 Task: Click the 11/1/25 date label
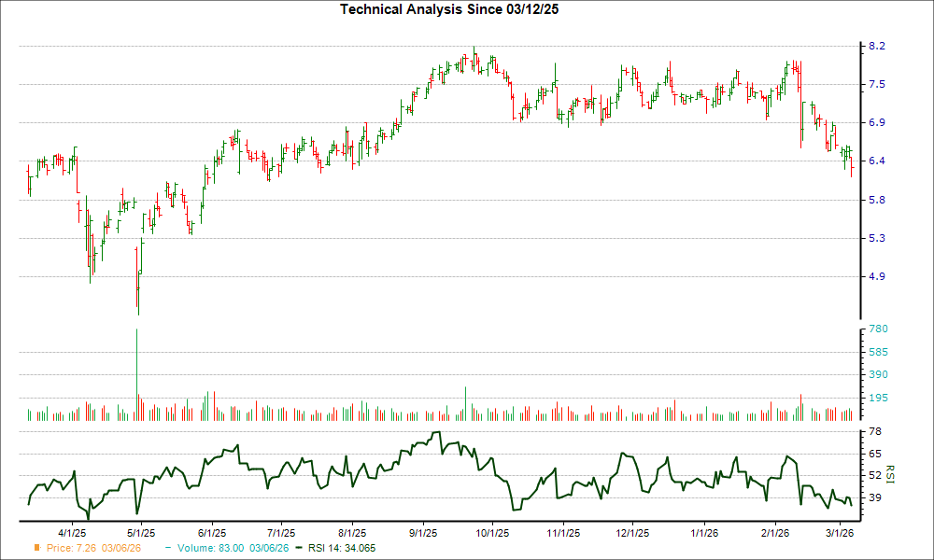[561, 530]
